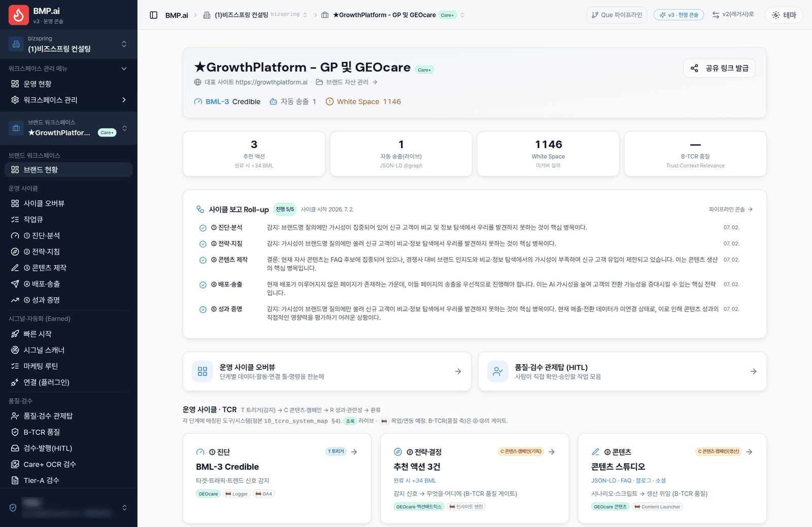Open the 1 자동 송출(라이브) stat card
The image size is (812, 527).
click(401, 154)
